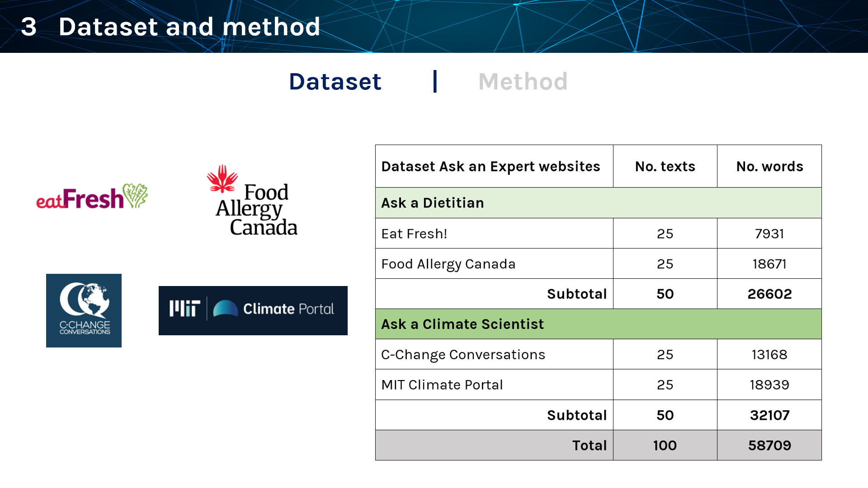Select the 'Ask a Dietitian' section row
Viewport: 868px width, 488px height.
coord(598,203)
